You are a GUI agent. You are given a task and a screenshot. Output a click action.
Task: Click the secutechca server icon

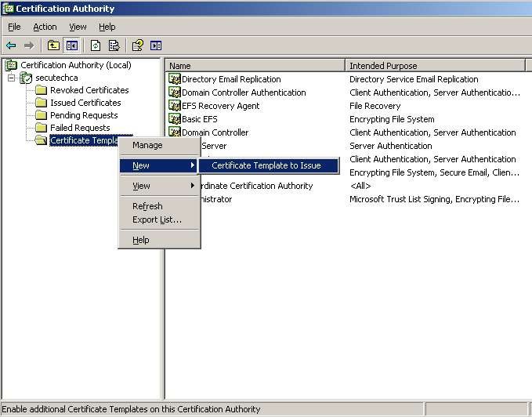(26, 78)
